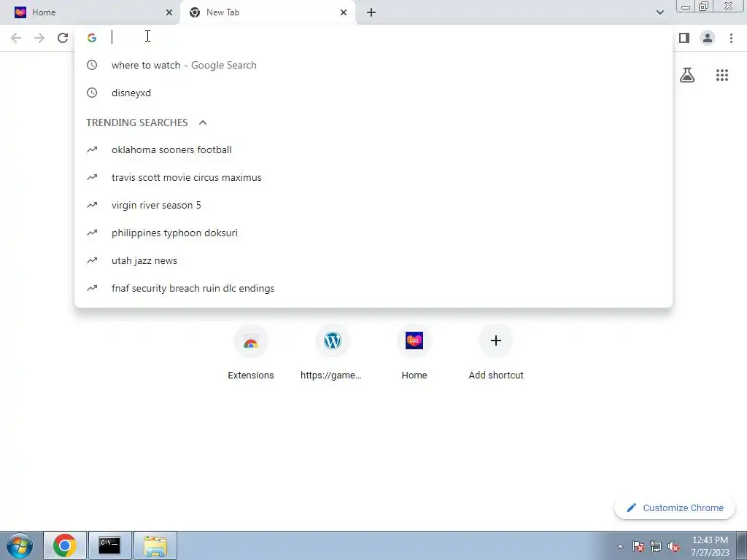747x560 pixels.
Task: Click the Lazada favicon on Home tab
Action: point(20,12)
